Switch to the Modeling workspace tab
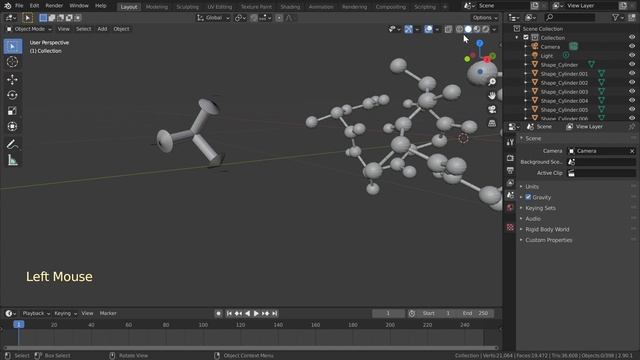The image size is (640, 360). (157, 7)
